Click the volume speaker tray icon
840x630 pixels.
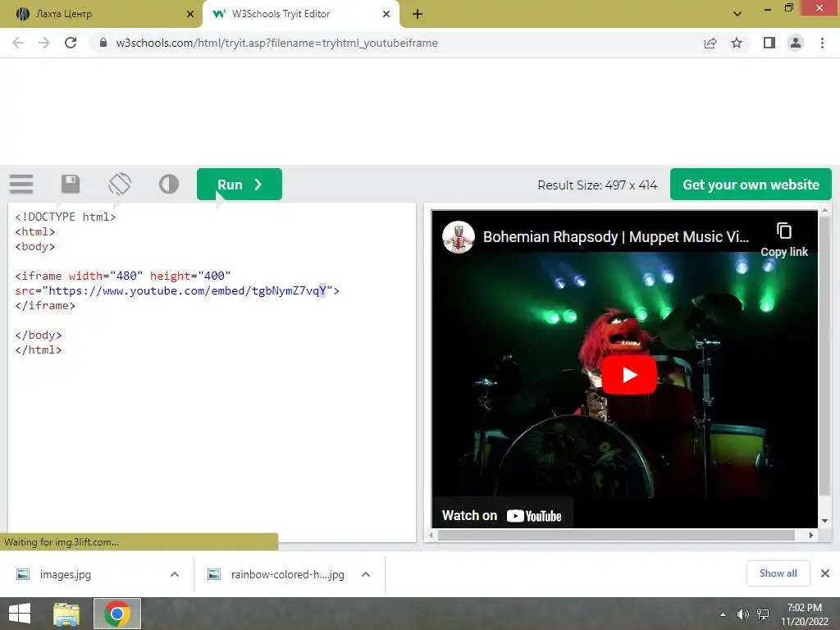742,614
